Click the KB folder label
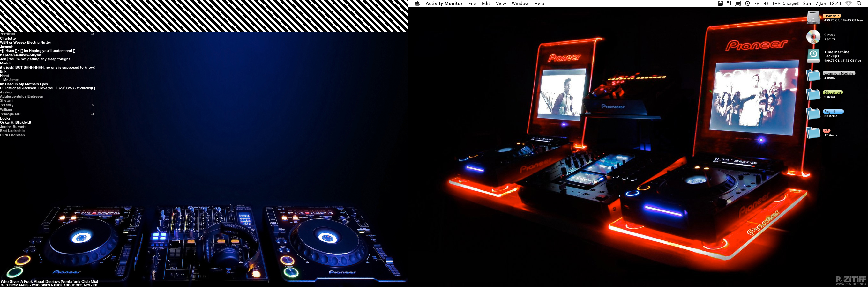 point(826,131)
